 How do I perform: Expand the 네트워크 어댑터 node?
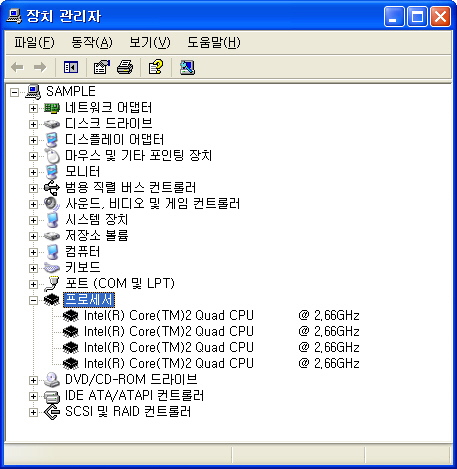point(33,108)
